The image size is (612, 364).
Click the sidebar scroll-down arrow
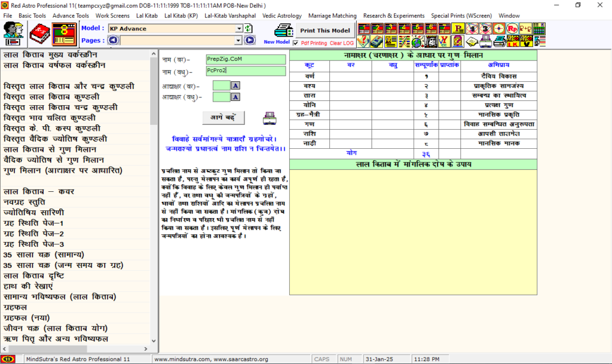click(x=154, y=341)
